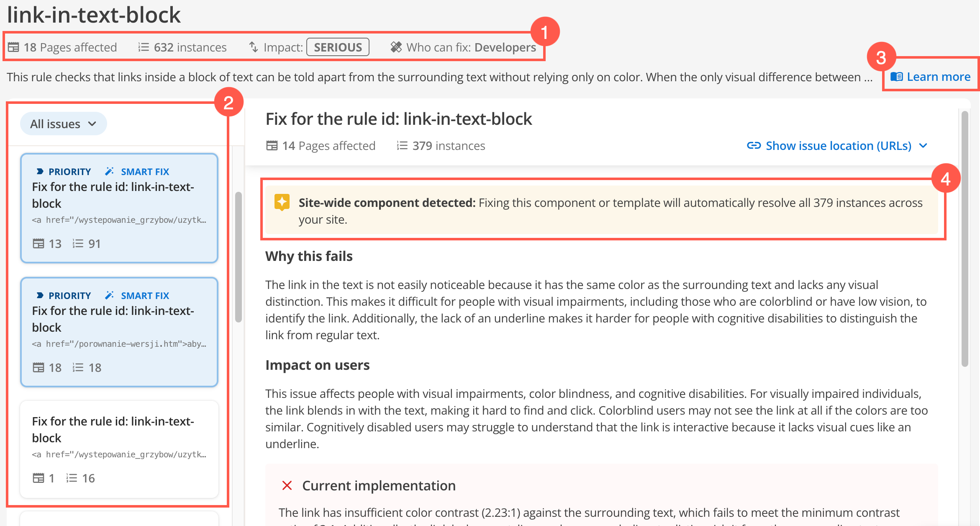The height and width of the screenshot is (526, 980).
Task: Click the chevron next to Show issue location
Action: tap(924, 146)
